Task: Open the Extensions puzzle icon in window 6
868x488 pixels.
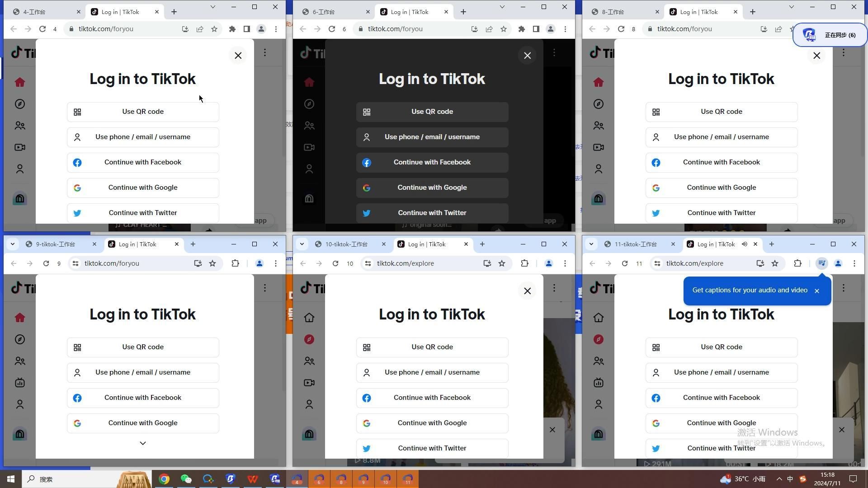Action: (522, 29)
